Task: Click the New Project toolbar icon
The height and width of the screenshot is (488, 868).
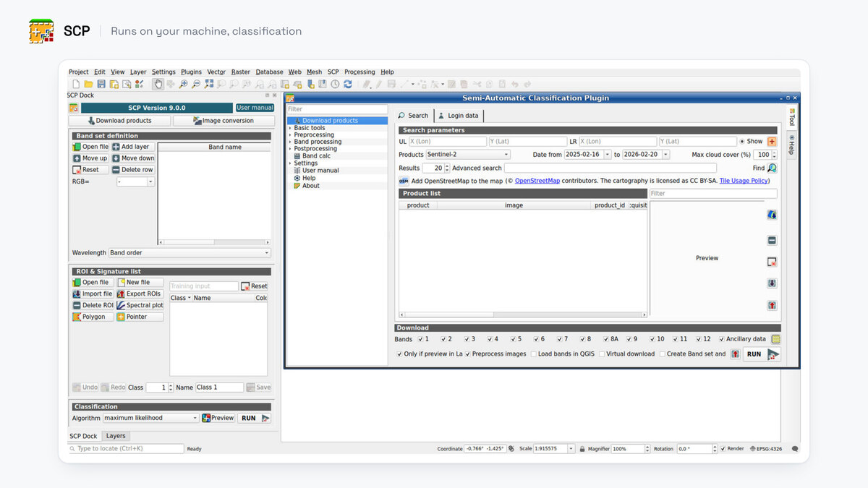Action: click(76, 84)
